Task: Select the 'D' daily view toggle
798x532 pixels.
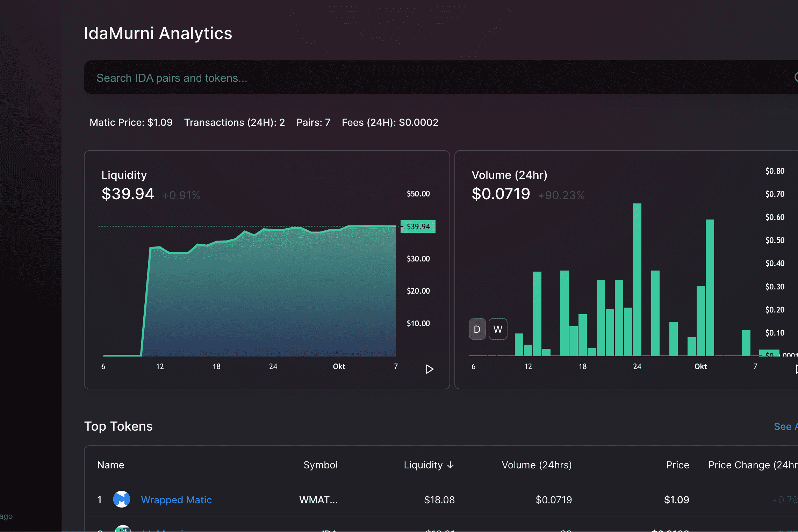Action: tap(477, 329)
